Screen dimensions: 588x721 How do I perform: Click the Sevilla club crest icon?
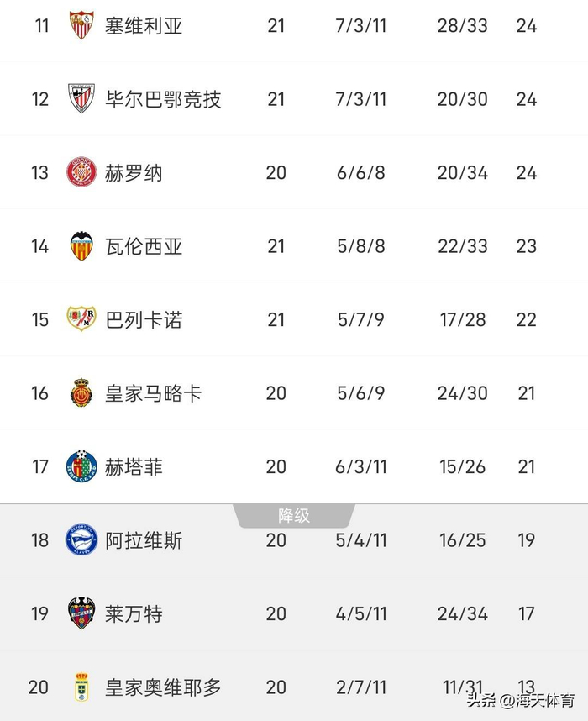point(81,25)
